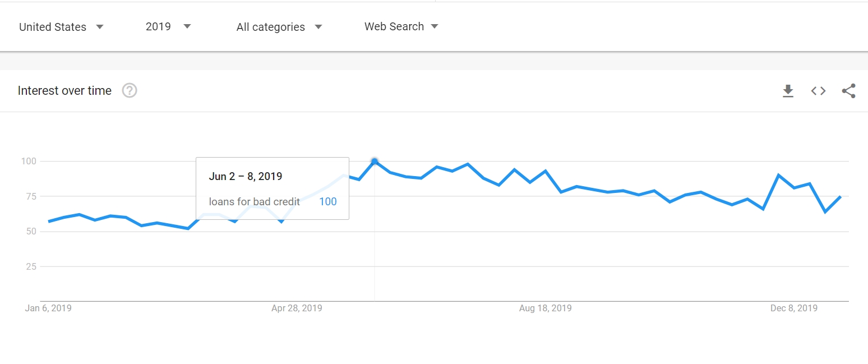Click the embed angle brackets icon
This screenshot has width=868, height=364.
pos(818,90)
